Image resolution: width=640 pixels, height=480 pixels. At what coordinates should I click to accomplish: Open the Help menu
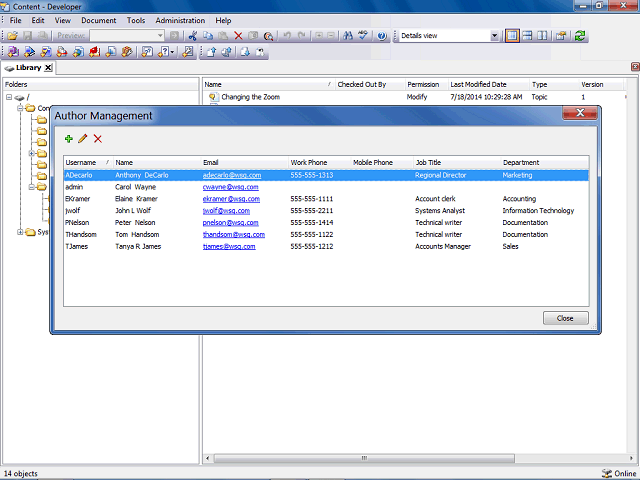[x=223, y=20]
